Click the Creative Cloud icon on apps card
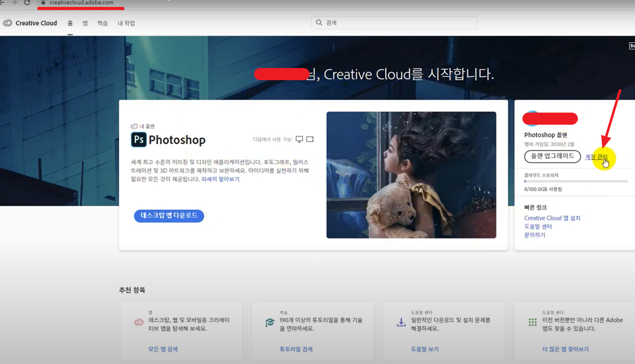The image size is (635, 364). point(139,322)
